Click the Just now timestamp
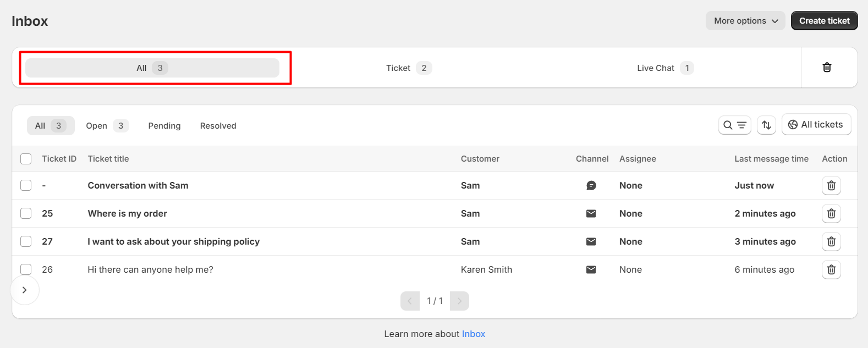 pos(754,185)
